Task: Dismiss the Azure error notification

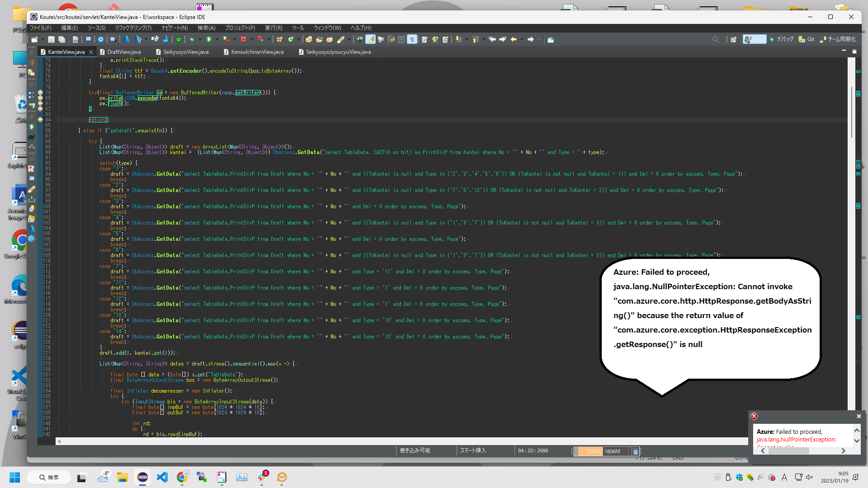Action: [x=859, y=416]
